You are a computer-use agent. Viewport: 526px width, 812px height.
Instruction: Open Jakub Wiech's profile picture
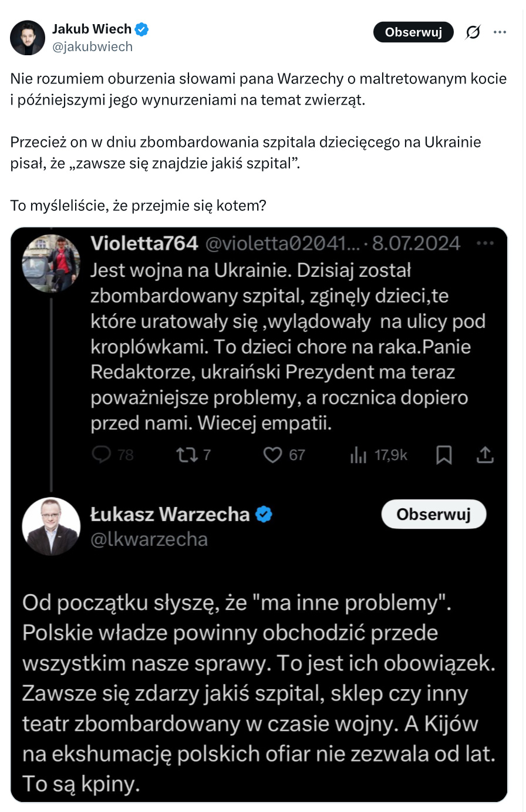(x=28, y=38)
